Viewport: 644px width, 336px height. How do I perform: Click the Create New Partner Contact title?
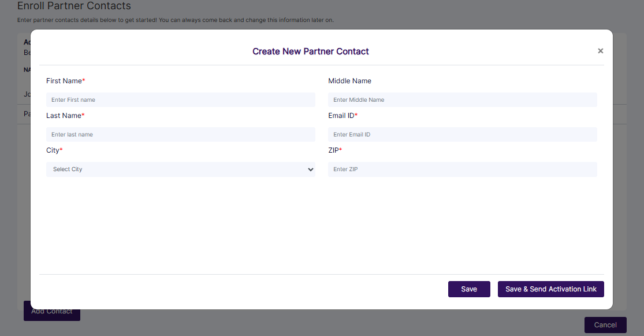[x=311, y=51]
